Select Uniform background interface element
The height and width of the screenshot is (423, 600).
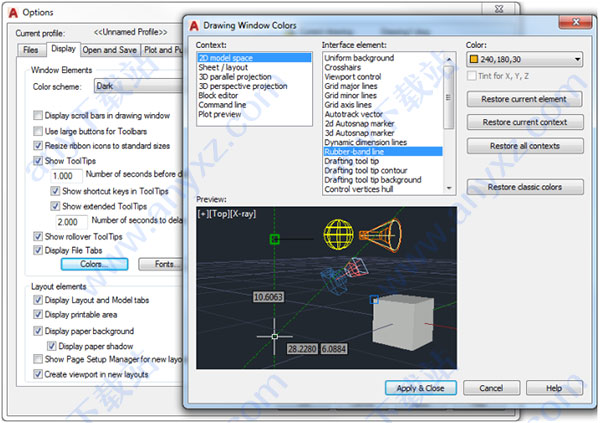(x=383, y=58)
